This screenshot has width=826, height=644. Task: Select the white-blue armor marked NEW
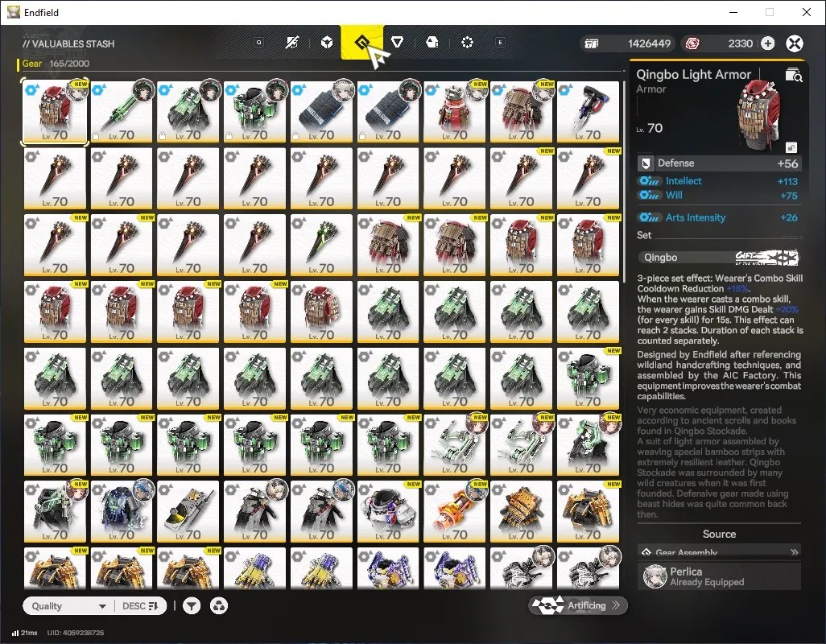(x=388, y=511)
